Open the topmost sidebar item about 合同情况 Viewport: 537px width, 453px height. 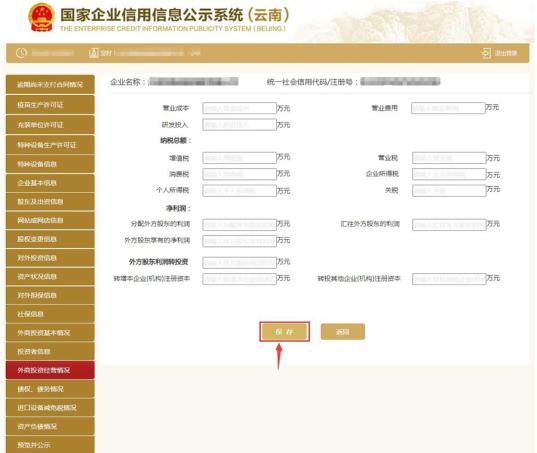click(50, 84)
